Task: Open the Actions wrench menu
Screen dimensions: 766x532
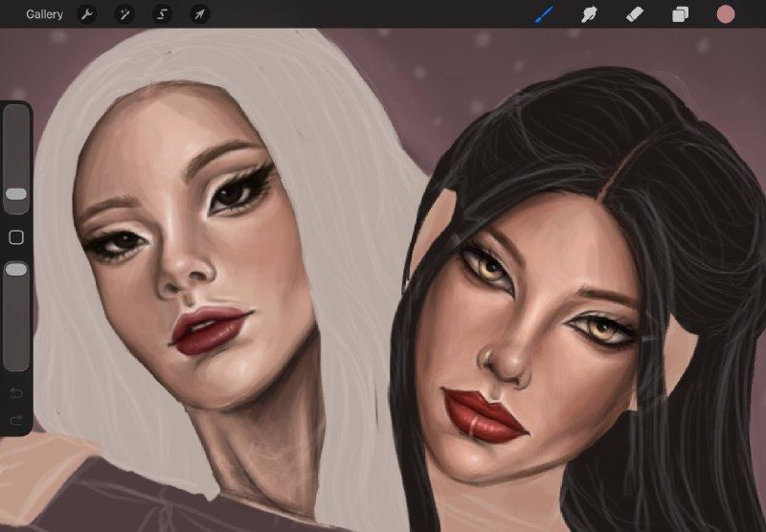Action: coord(87,14)
